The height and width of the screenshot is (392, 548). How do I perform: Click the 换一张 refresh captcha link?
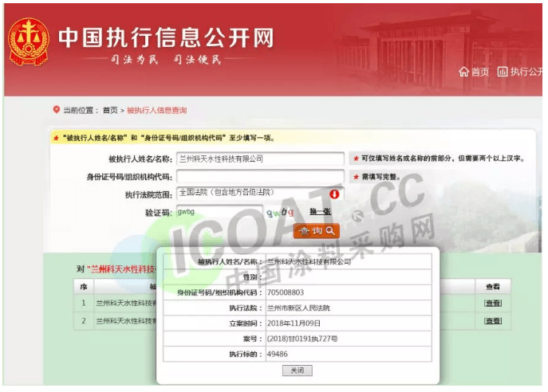(x=319, y=212)
